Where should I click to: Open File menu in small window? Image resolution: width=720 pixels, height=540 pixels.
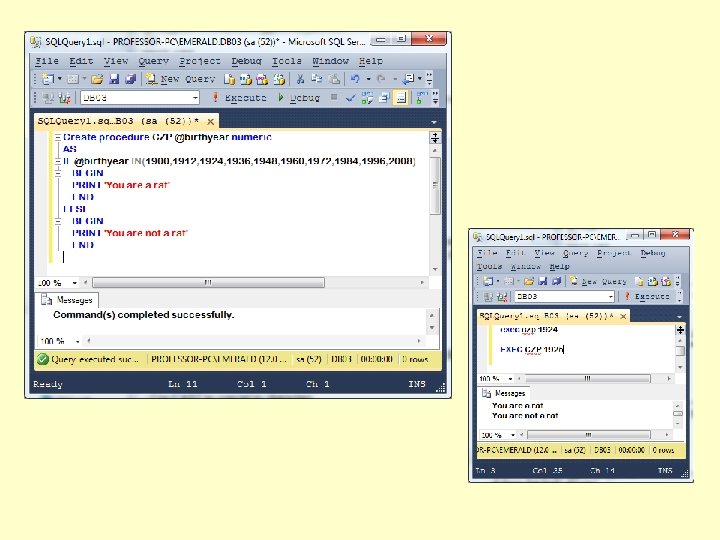point(487,253)
